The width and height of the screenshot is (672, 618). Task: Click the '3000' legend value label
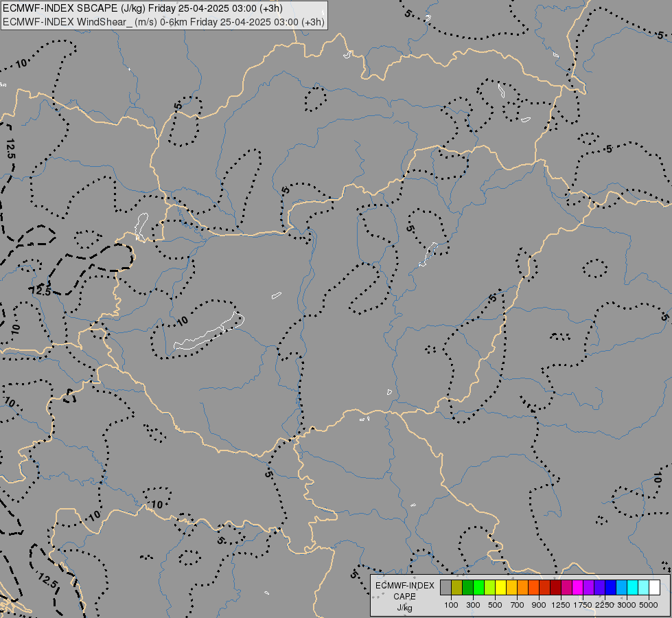point(627,605)
